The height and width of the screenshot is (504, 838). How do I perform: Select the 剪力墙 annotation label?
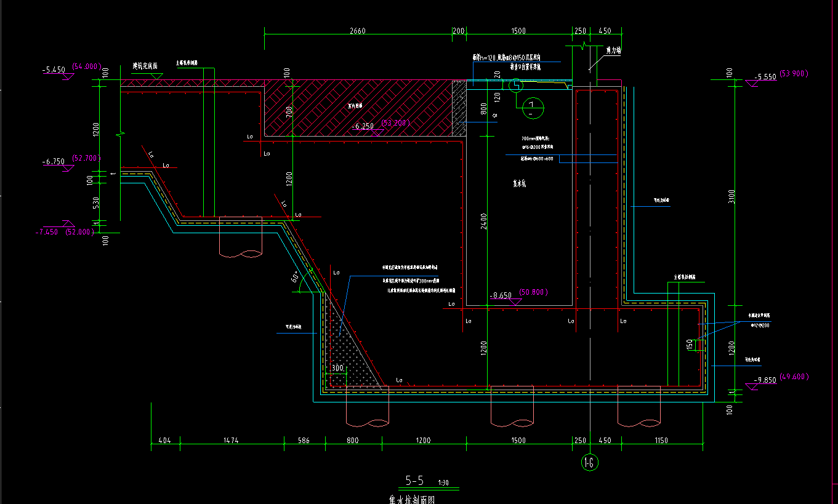613,50
